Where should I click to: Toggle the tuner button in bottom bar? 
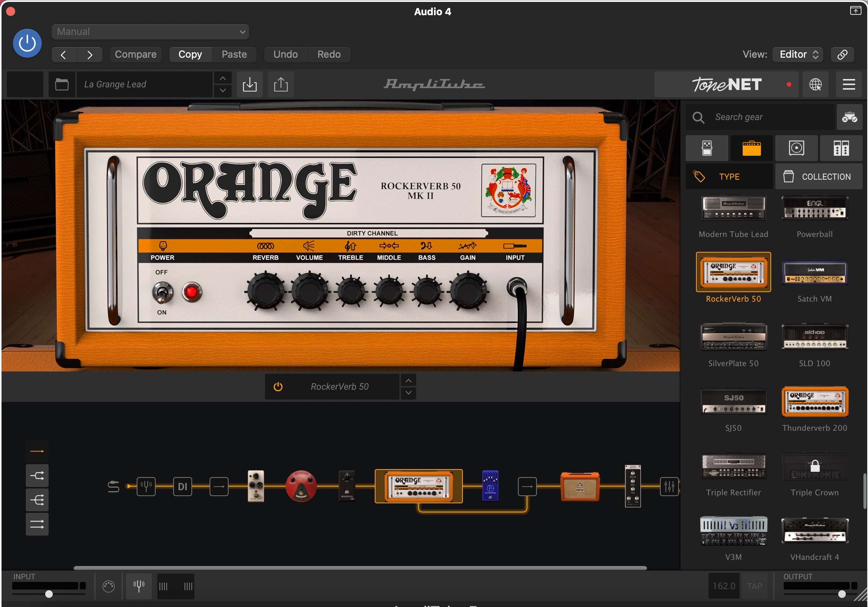coord(139,586)
